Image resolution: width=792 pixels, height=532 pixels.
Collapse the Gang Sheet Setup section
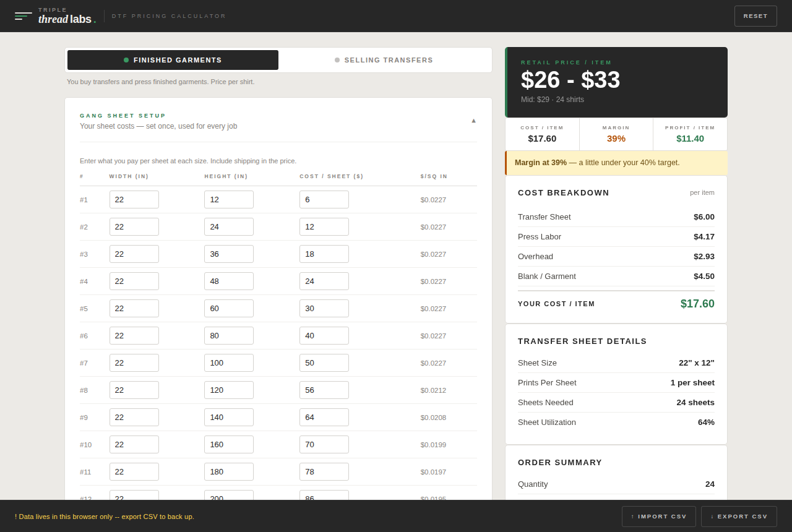tap(473, 121)
